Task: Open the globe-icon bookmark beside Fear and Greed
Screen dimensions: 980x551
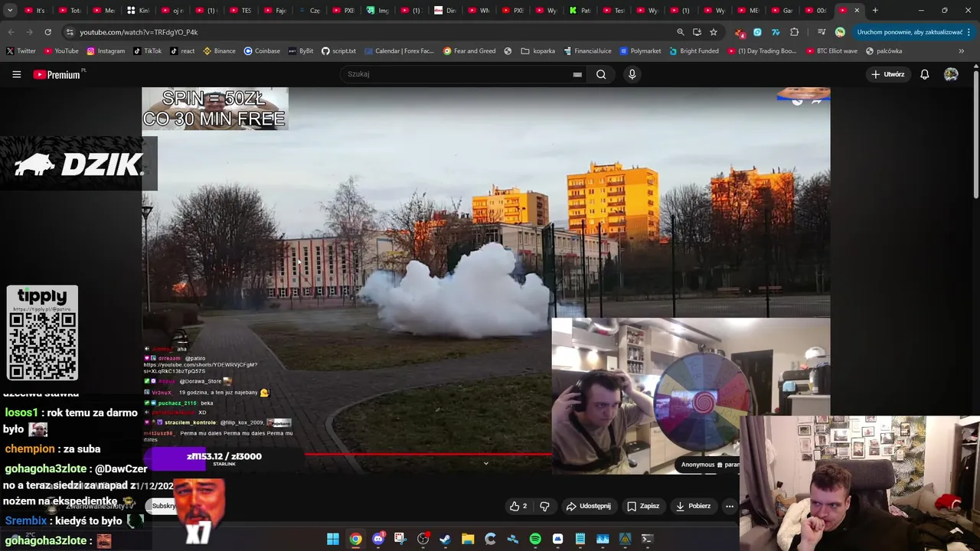Action: click(x=508, y=51)
